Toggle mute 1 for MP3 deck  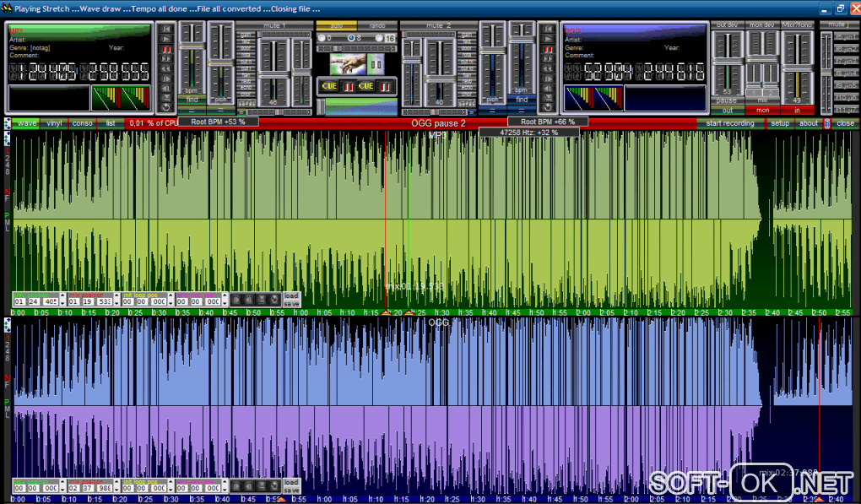tap(274, 26)
